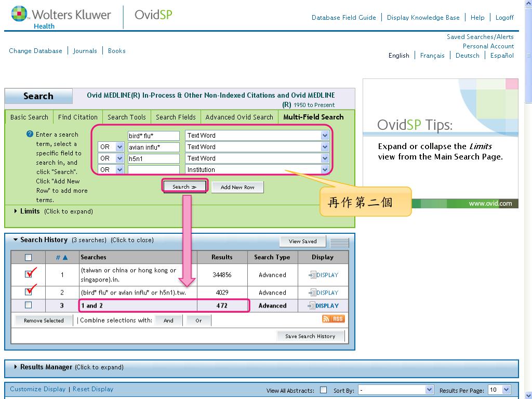Open Personal Account link
This screenshot has width=532, height=399.
click(x=488, y=46)
